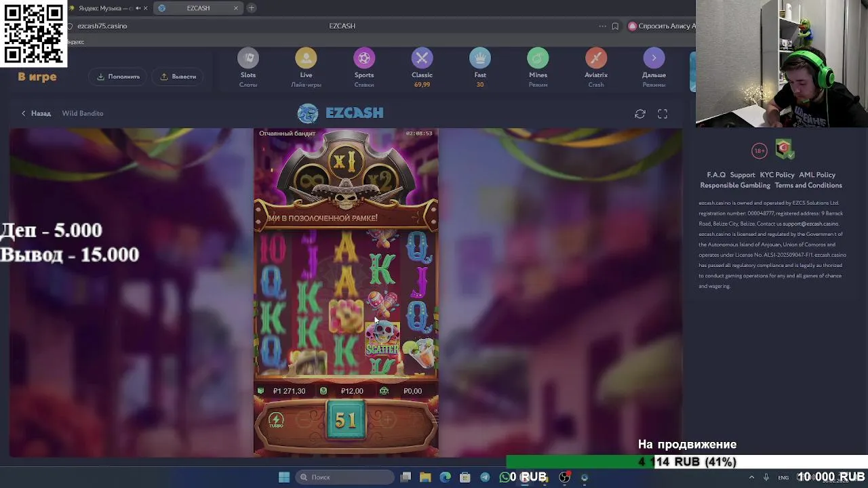The width and height of the screenshot is (868, 488).
Task: Click the support@ezcash.casino email link
Action: [810, 224]
